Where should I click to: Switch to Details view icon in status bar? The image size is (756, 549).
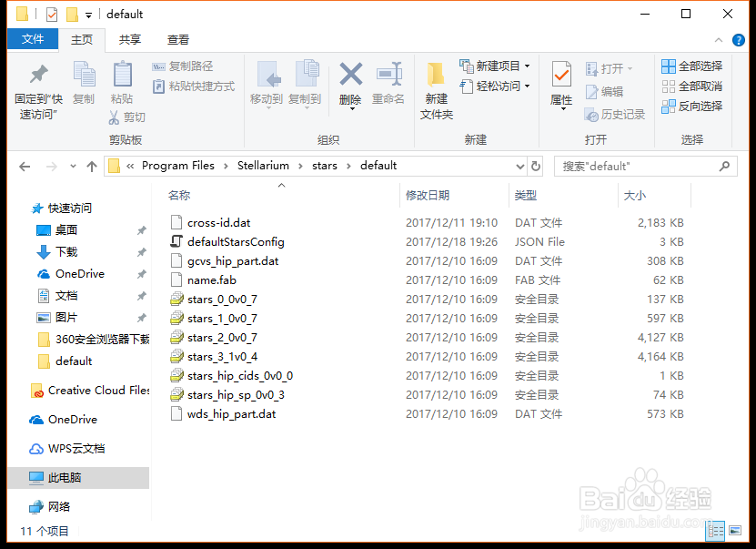click(715, 531)
